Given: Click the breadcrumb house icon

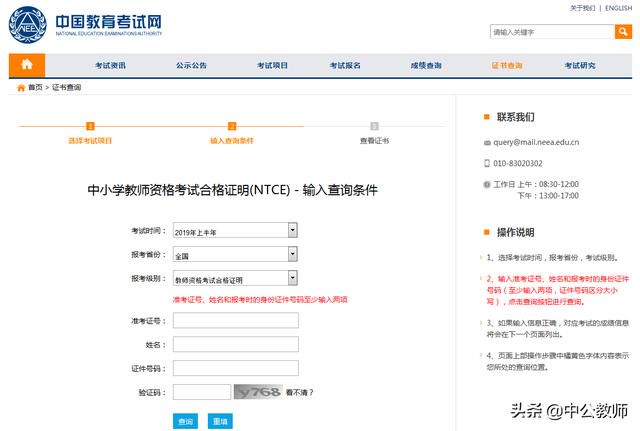Looking at the screenshot, I should tap(21, 88).
